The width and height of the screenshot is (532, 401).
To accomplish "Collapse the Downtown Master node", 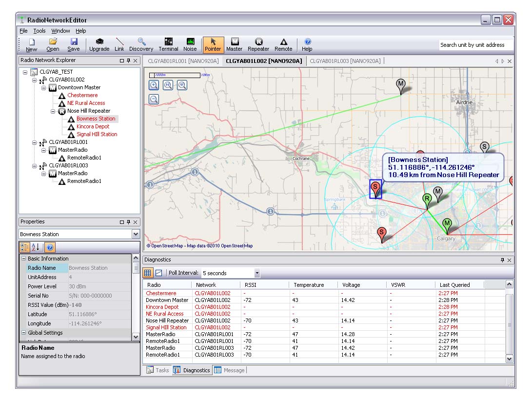I will pos(43,88).
